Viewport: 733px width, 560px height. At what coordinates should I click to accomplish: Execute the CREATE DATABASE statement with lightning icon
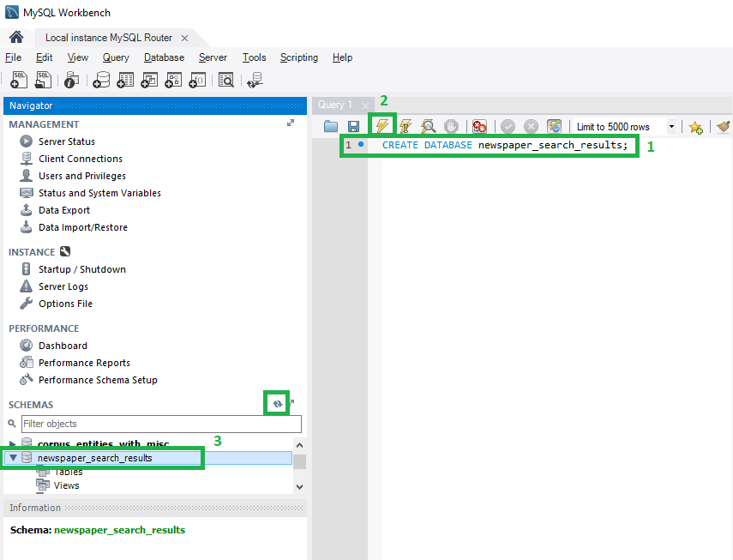381,126
